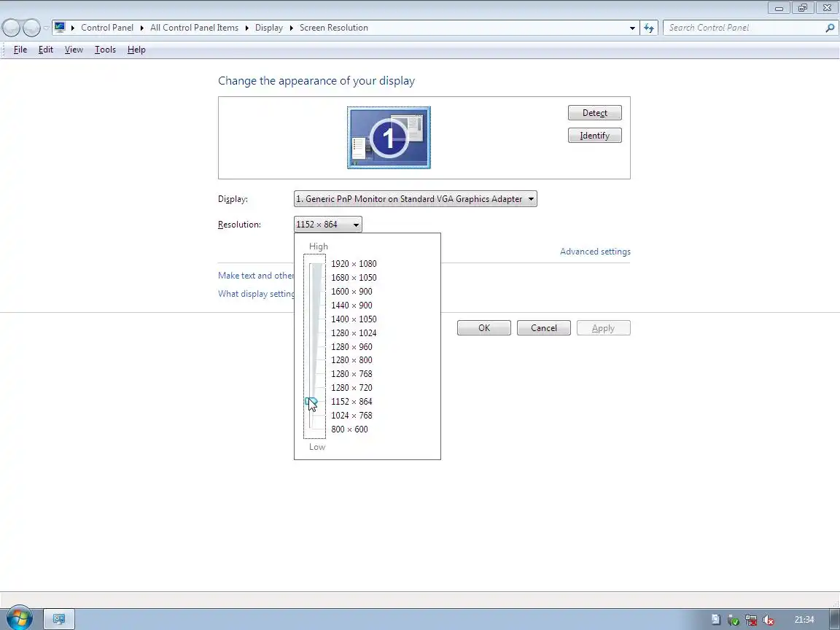Click the search magnifier icon
The image size is (840, 630).
830,28
